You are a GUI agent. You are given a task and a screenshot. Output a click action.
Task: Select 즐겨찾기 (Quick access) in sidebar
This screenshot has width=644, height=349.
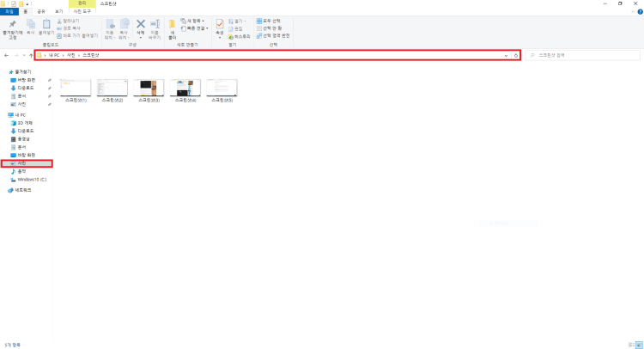point(23,72)
